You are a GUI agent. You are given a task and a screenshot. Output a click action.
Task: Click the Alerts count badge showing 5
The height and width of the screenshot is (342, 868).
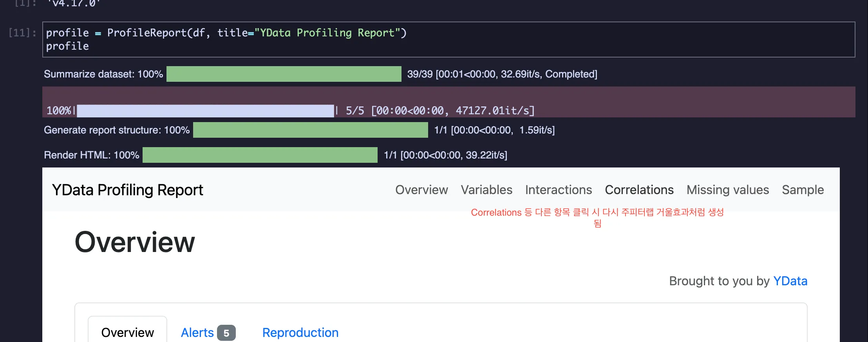pos(226,333)
